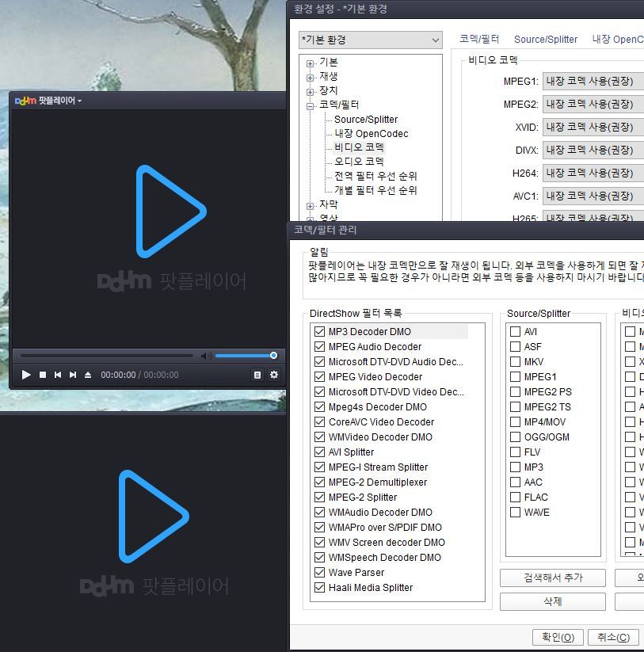Switch to the 내장 OpenCodec tab
Image resolution: width=644 pixels, height=652 pixels.
click(x=618, y=39)
